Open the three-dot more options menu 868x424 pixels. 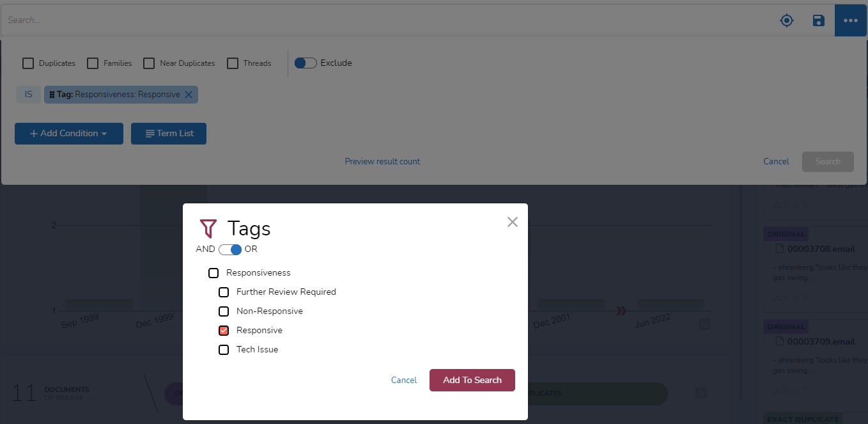[851, 20]
